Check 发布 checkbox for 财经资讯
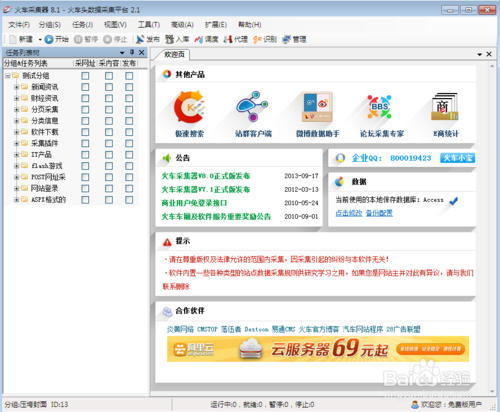Screen dimensions: 500x412 (129, 98)
